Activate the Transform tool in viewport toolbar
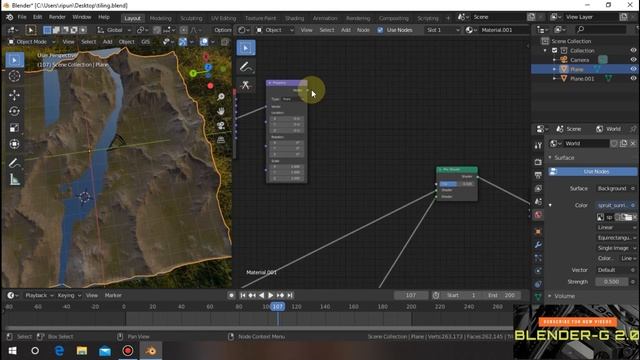The height and width of the screenshot is (360, 640). click(x=14, y=144)
